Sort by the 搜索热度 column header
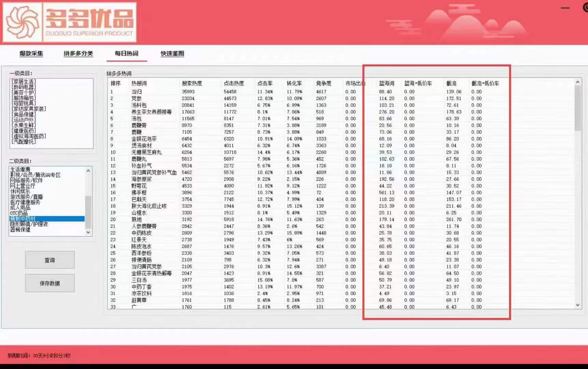Screen dimensions: 588x369 [x=192, y=83]
